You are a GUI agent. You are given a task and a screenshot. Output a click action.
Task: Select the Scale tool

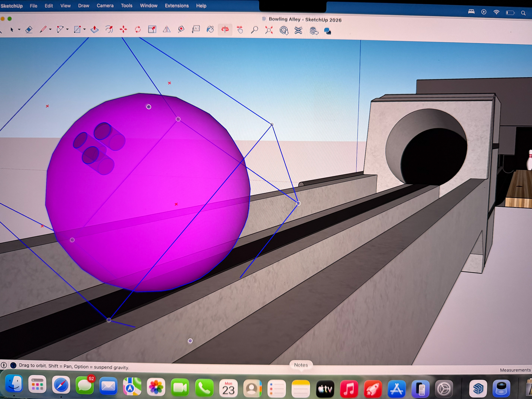pos(152,30)
